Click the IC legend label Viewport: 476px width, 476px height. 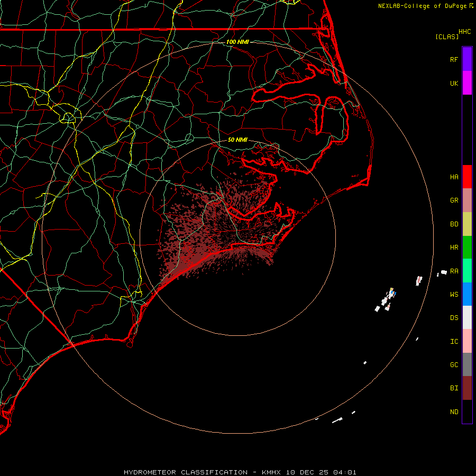click(454, 342)
